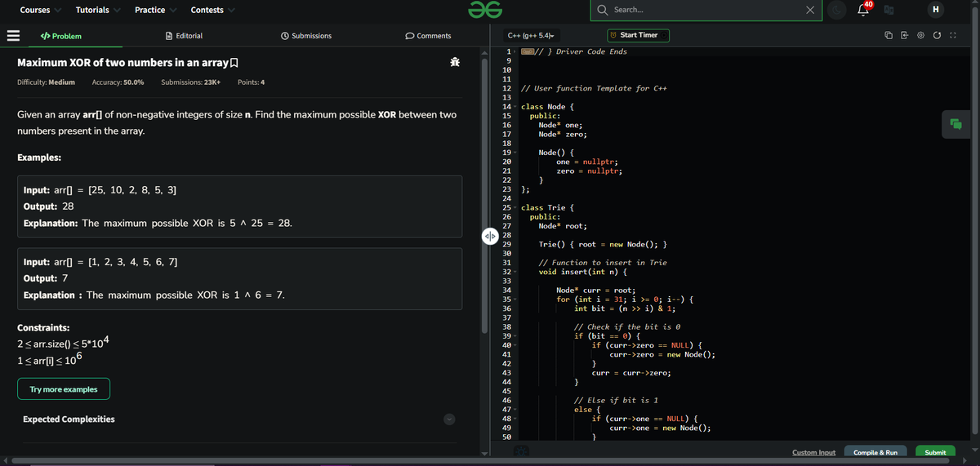Submit the solution
Viewport: 980px width, 466px height.
936,452
